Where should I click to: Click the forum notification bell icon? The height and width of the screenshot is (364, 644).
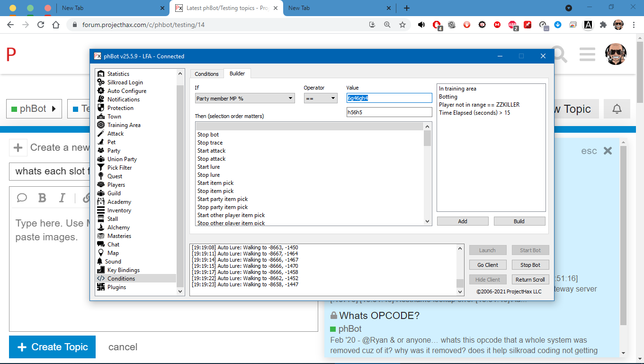(x=617, y=109)
